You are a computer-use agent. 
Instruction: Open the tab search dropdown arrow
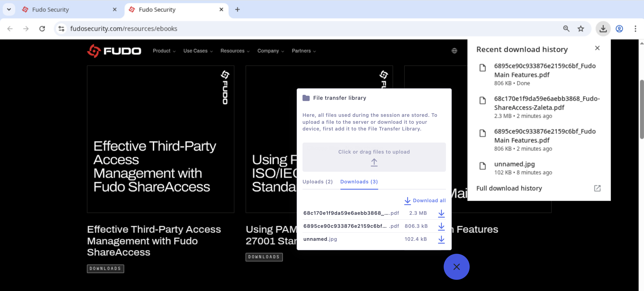pyautogui.click(x=9, y=9)
